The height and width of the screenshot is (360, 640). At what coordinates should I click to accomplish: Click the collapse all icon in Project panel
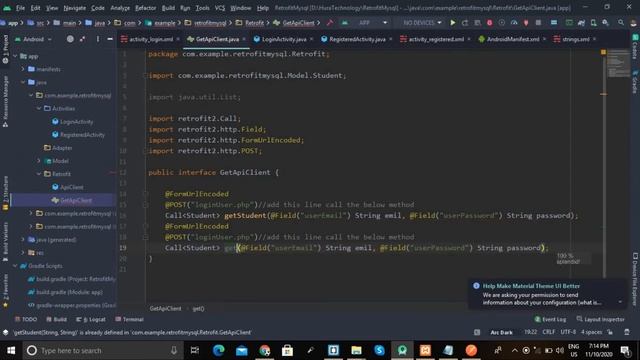click(83, 39)
